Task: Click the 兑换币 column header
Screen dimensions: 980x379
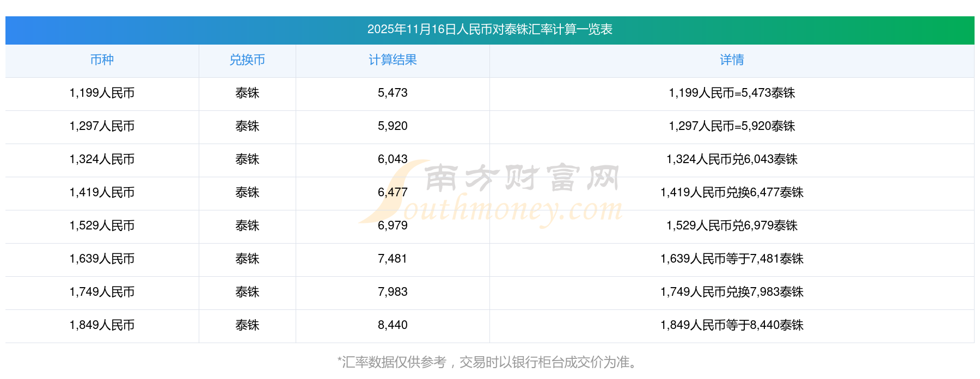Action: [247, 60]
